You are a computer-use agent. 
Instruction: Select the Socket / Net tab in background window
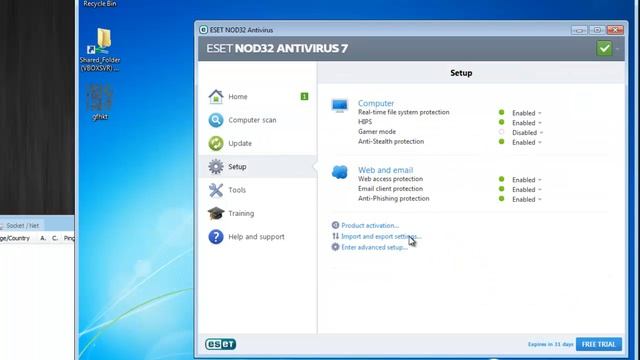coord(21,225)
